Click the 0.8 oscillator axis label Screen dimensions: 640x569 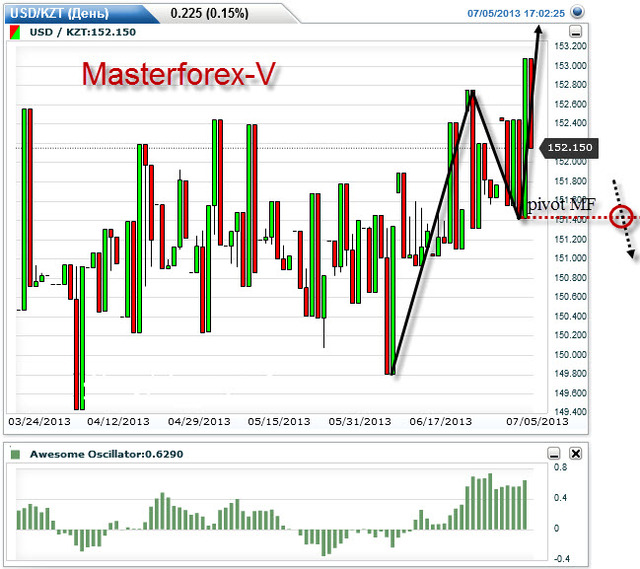560,467
